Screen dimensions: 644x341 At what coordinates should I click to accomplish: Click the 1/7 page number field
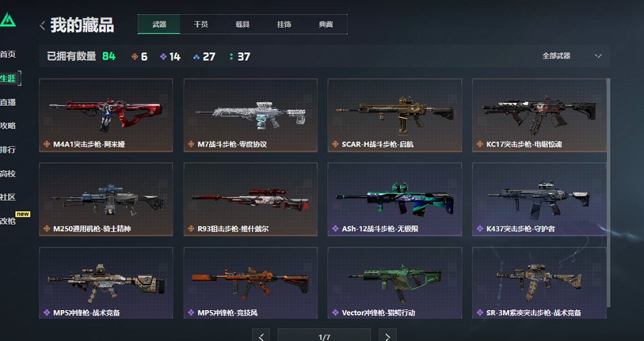[324, 335]
